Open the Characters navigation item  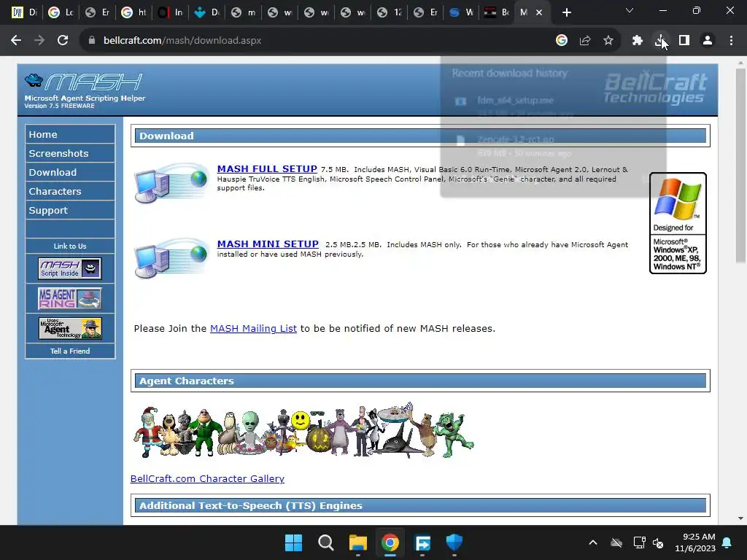(70, 192)
